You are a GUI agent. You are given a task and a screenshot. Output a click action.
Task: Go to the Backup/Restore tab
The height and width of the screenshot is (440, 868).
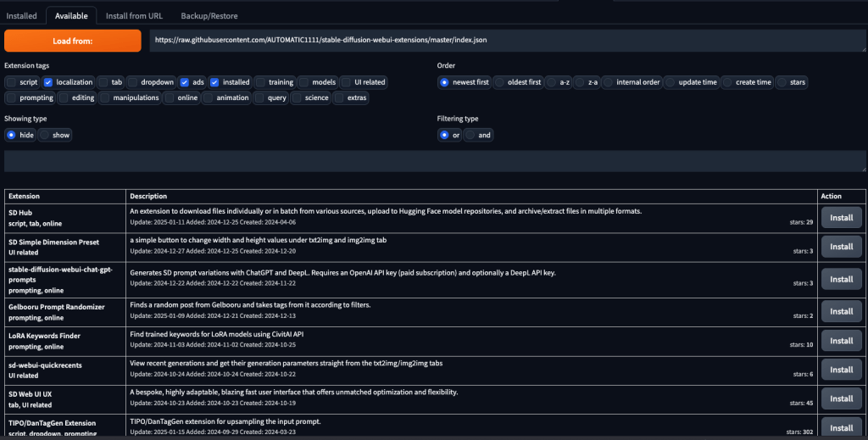tap(209, 15)
